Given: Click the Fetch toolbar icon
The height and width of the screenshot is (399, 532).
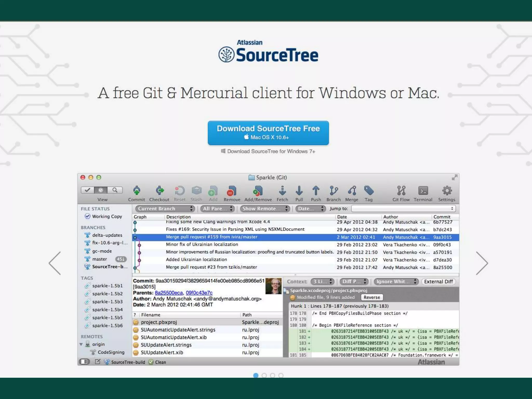Looking at the screenshot, I should click(x=282, y=191).
